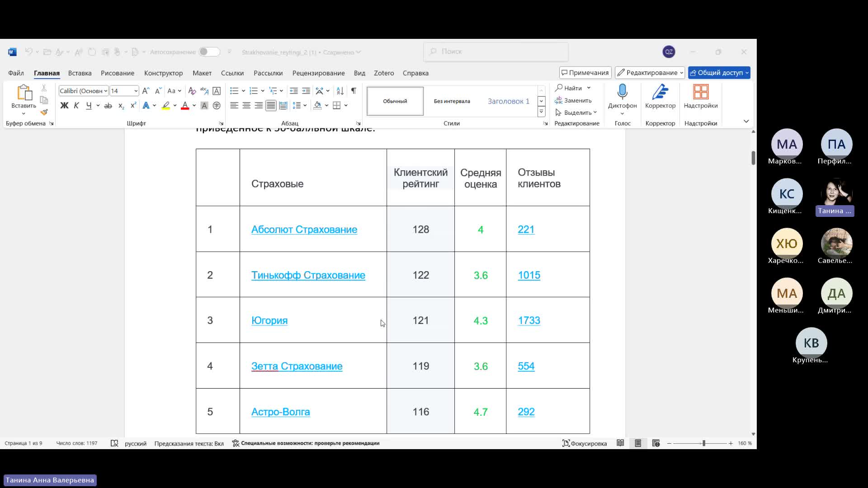Click spell check language русский
Screen dimensions: 868x488
pos(136,443)
